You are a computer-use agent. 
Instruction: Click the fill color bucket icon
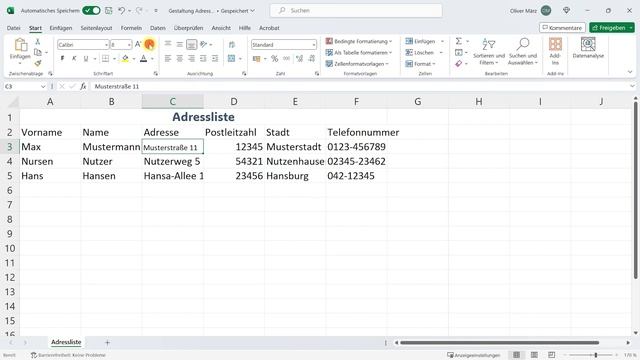point(125,59)
